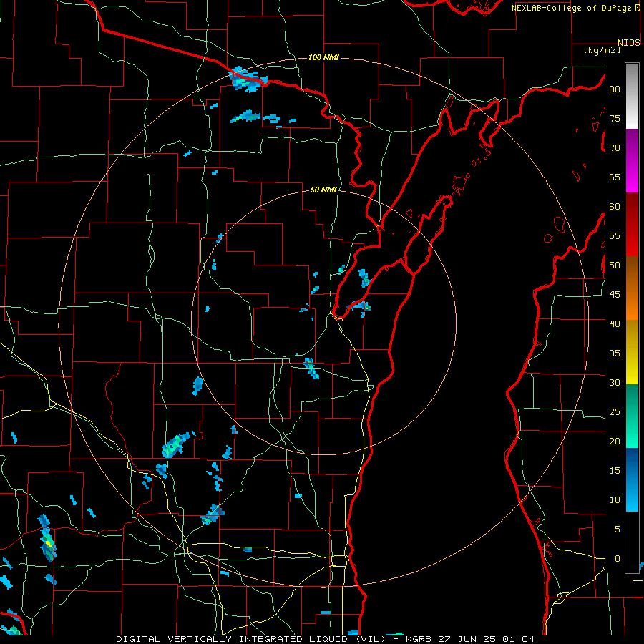Click the 20 value on the color scale
The height and width of the screenshot is (644, 644).
pos(615,441)
